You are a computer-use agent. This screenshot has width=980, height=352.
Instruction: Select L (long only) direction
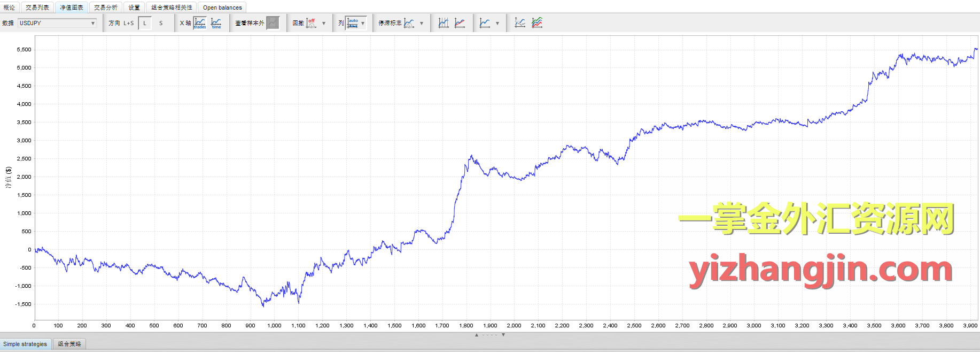(145, 23)
